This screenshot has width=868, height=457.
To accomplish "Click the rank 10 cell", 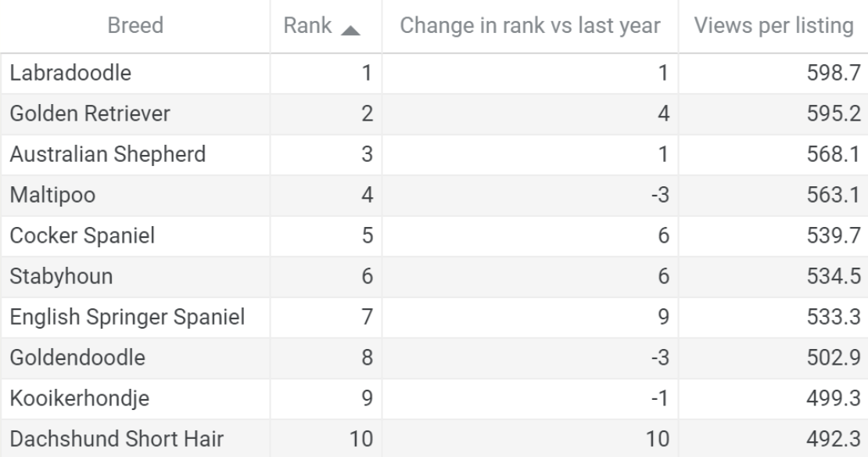I will 326,439.
